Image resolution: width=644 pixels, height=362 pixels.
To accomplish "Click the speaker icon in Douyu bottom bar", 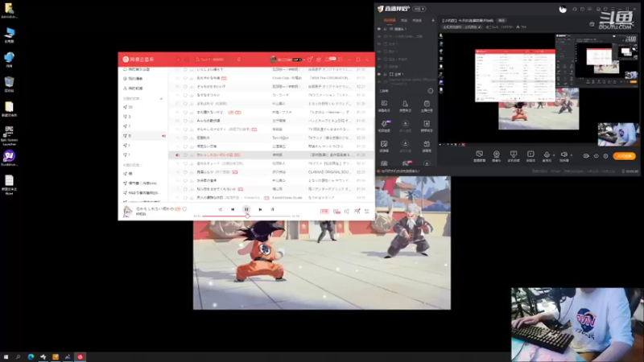I will point(564,154).
